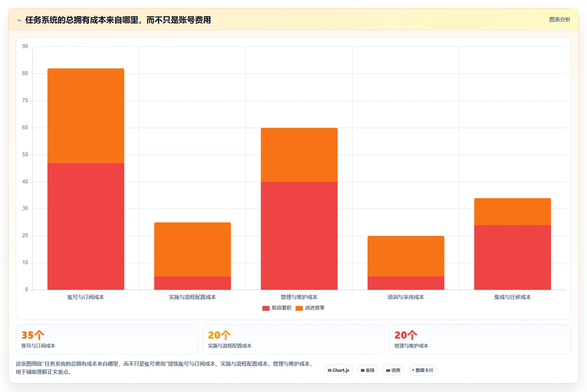Click the 表格 tag chip

(368, 370)
